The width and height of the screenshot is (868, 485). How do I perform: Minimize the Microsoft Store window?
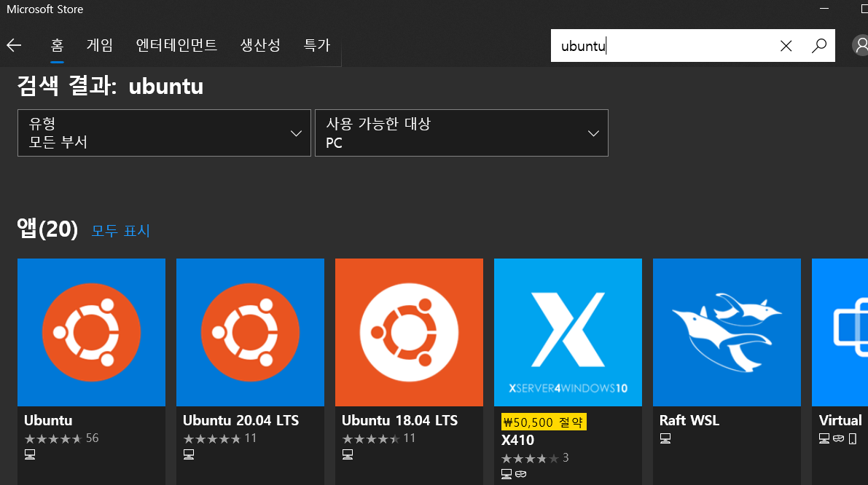tap(824, 9)
